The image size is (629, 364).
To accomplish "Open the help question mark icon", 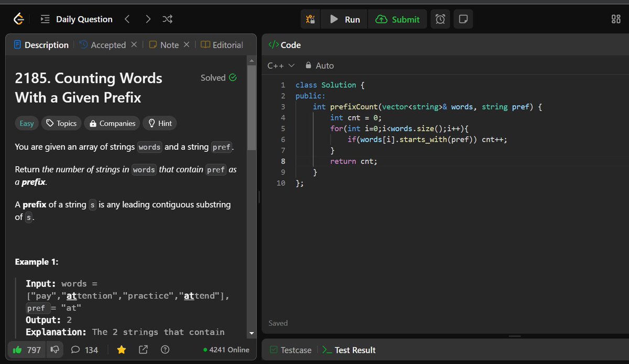I will (165, 350).
